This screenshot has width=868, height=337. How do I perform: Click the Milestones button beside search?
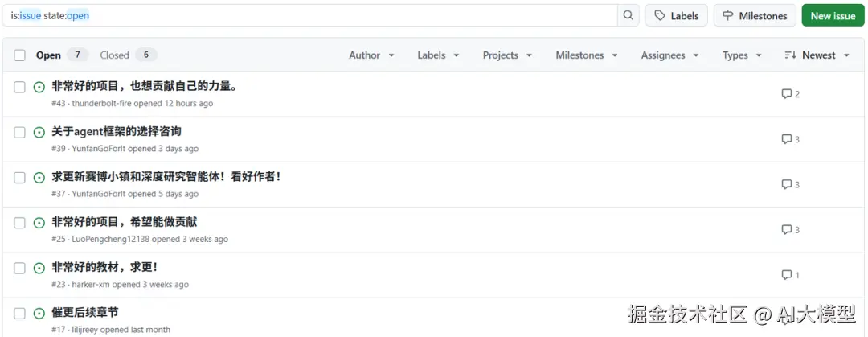click(x=755, y=15)
